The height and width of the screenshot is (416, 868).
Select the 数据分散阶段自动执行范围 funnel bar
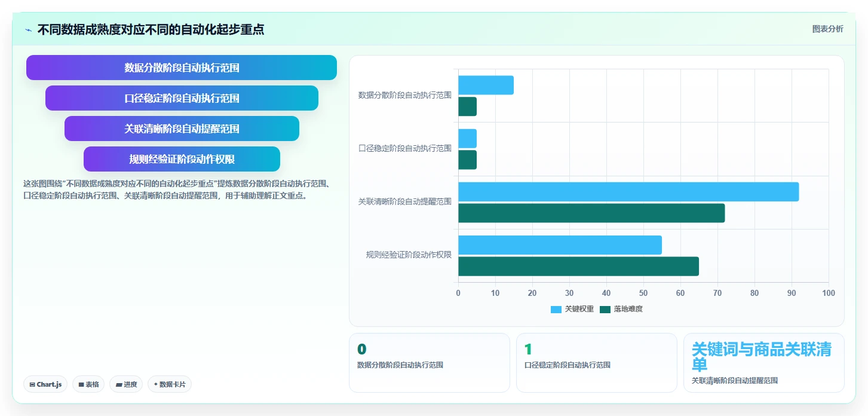(x=182, y=68)
